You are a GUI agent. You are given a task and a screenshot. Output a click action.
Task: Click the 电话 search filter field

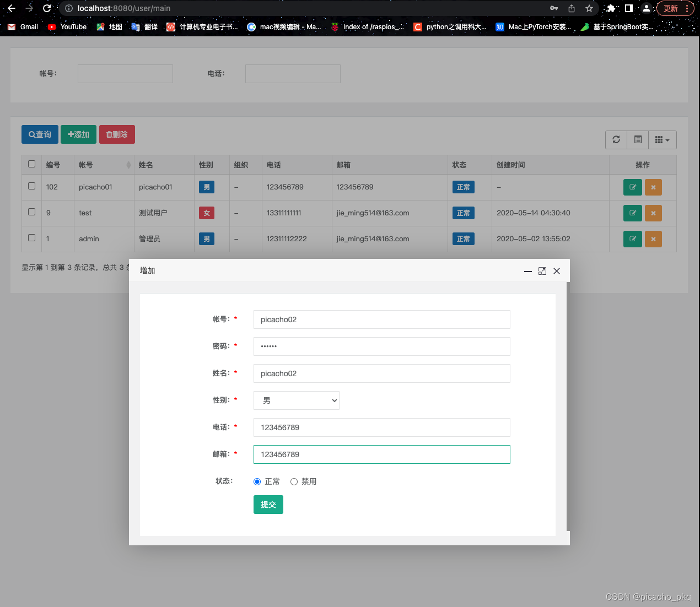tap(293, 74)
